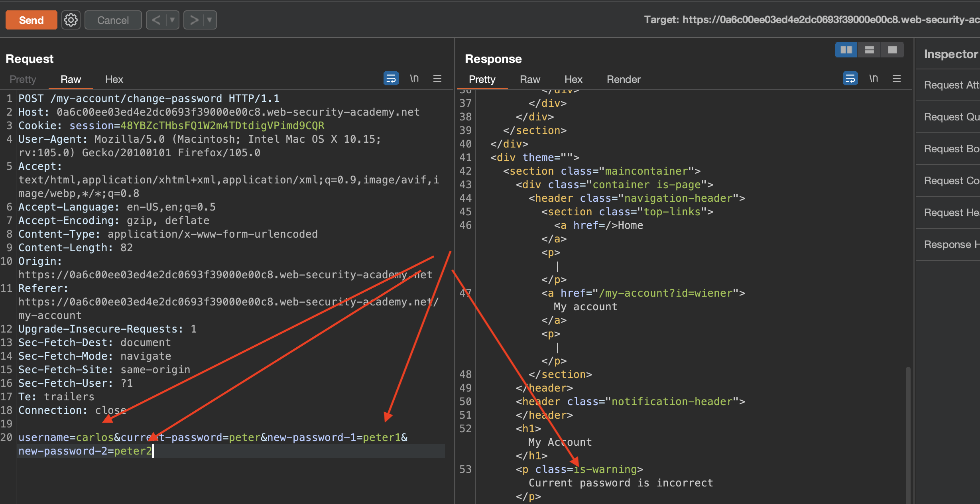
Task: Select side-by-side split layout icon
Action: [x=846, y=50]
